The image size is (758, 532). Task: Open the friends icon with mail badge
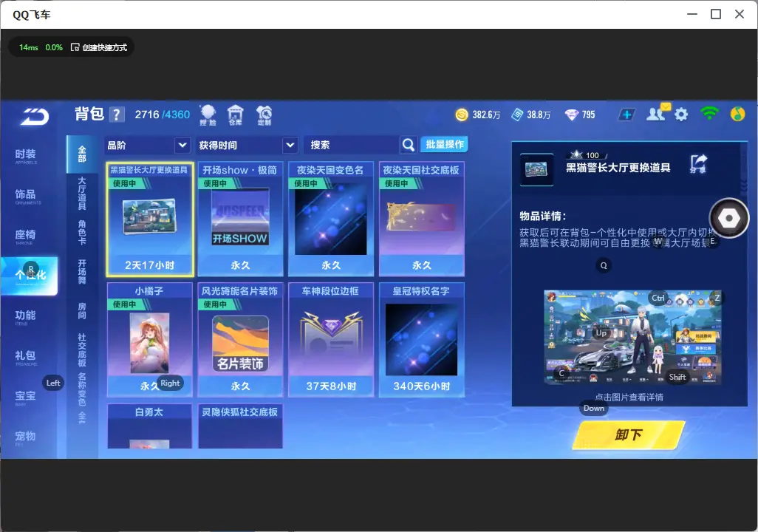[658, 113]
